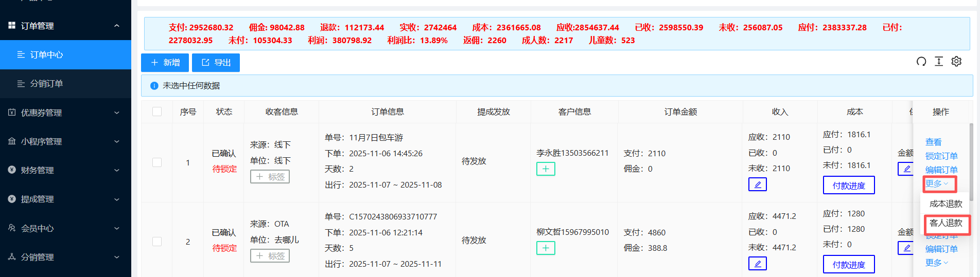Click the info icon beside 未选中任何数据
This screenshot has width=980, height=277.
point(154,86)
